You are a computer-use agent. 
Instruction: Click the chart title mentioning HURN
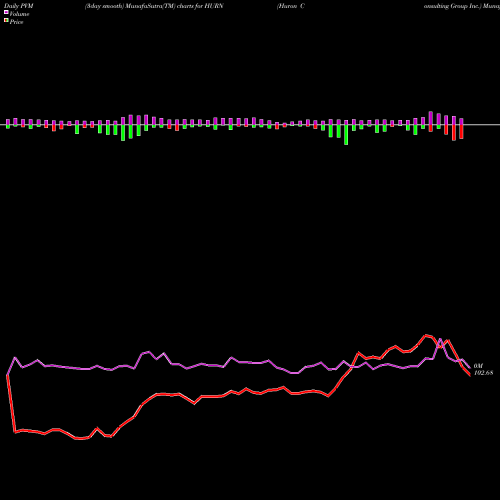tap(154, 6)
